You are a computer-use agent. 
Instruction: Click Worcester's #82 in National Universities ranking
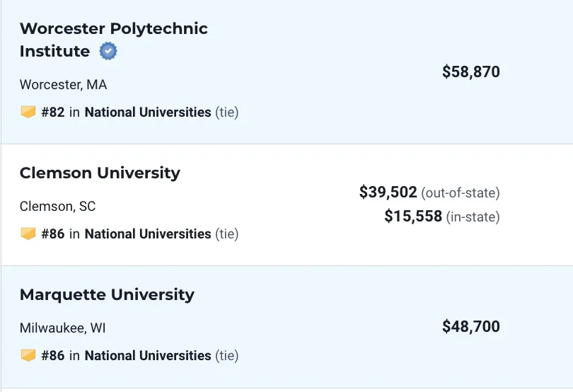click(x=126, y=112)
